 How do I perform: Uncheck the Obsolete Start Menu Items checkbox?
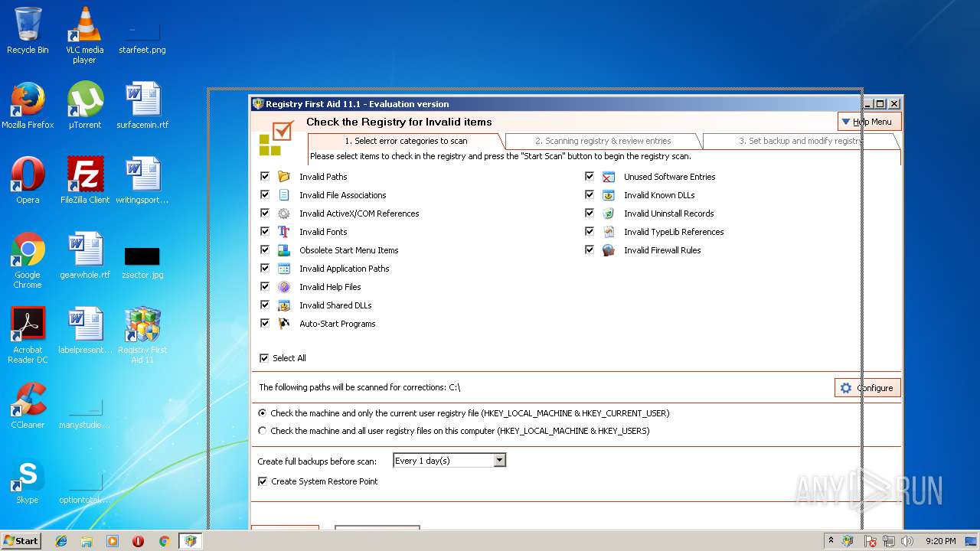265,249
